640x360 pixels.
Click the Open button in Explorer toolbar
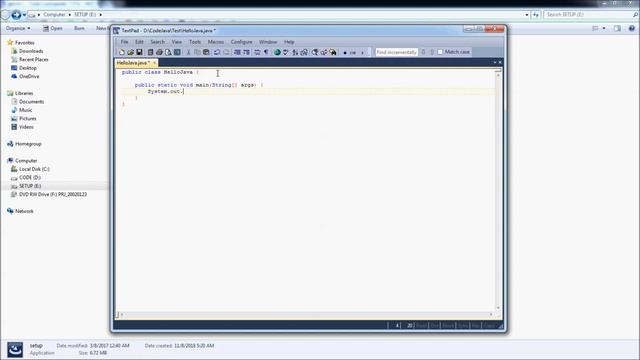pyautogui.click(x=53, y=28)
